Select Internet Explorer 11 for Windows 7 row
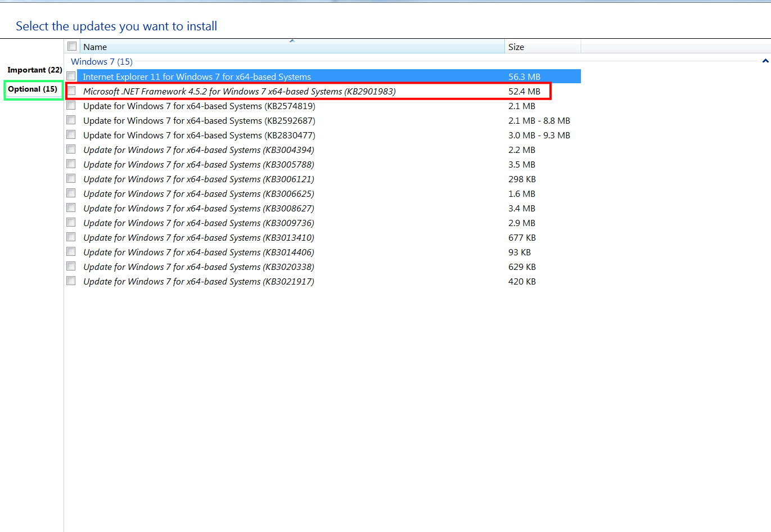The image size is (771, 532). (323, 76)
